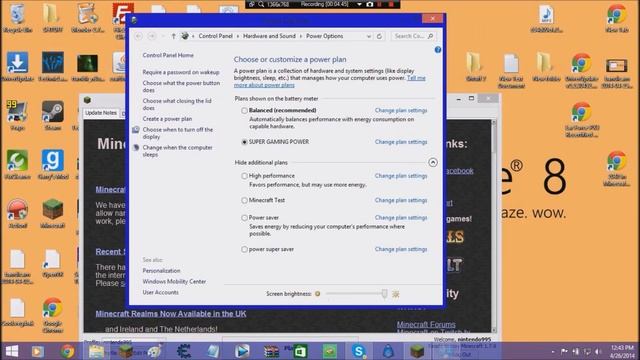Open the address bar history dropdown
This screenshot has width=640, height=360.
pyautogui.click(x=369, y=36)
